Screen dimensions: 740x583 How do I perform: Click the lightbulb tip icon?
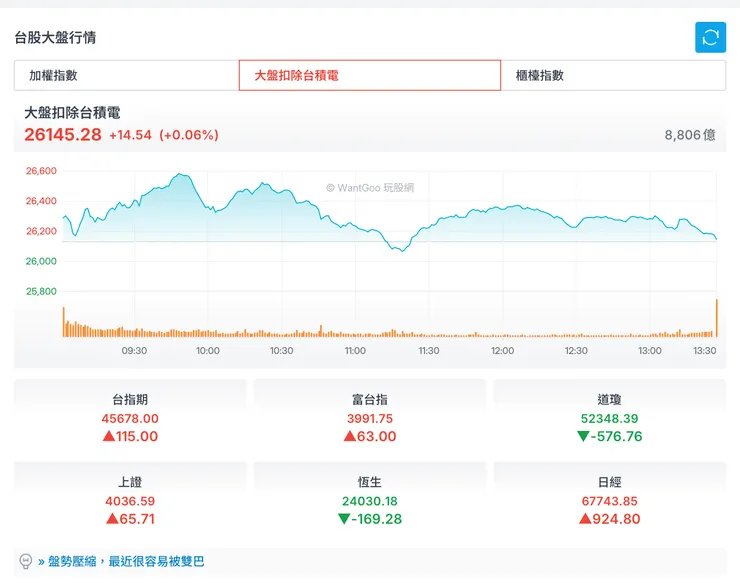click(25, 561)
